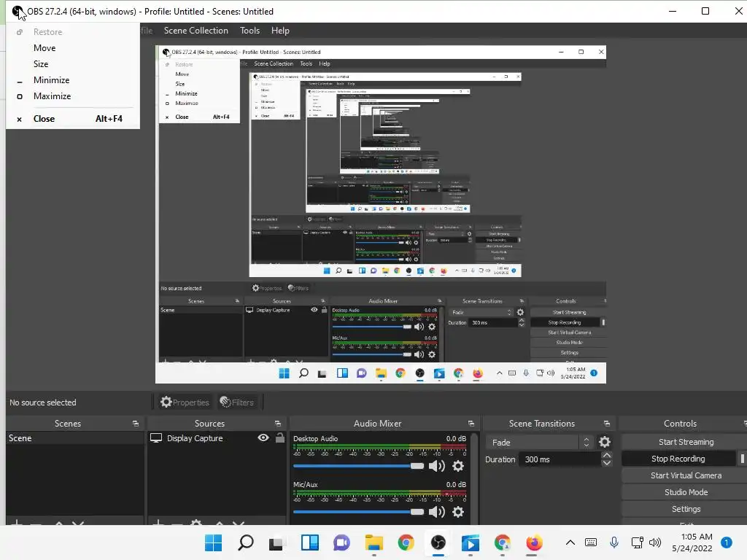Click OBS Studio taskbar icon
Screen dimensions: 747x560
[438, 542]
